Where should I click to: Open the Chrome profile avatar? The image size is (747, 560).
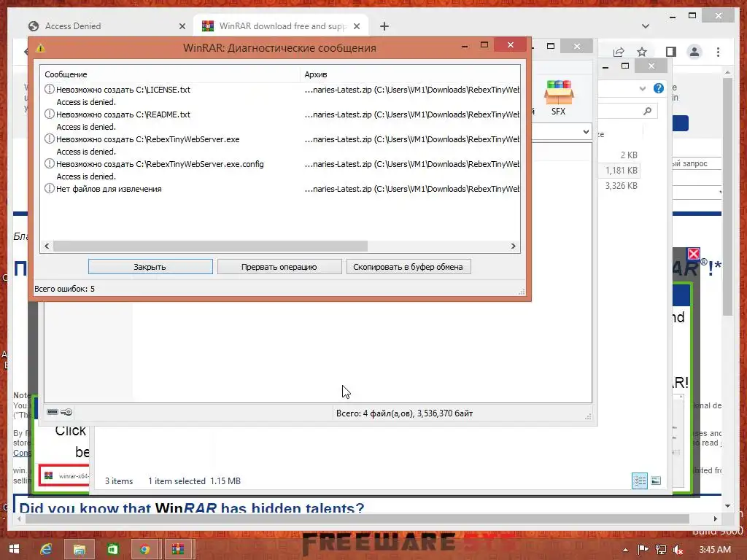(x=694, y=52)
